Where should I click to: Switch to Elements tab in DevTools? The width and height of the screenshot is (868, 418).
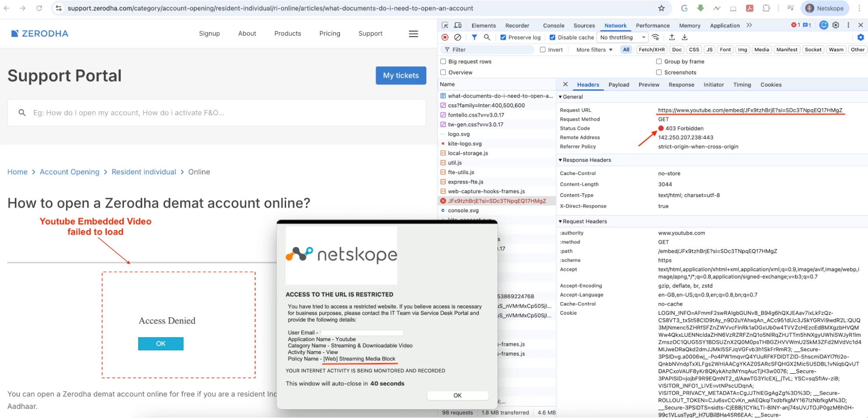click(483, 26)
